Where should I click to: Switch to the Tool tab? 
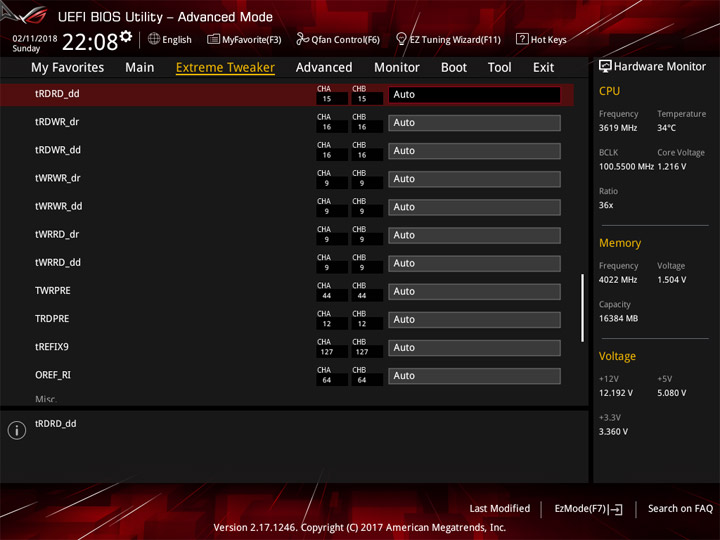(x=500, y=68)
